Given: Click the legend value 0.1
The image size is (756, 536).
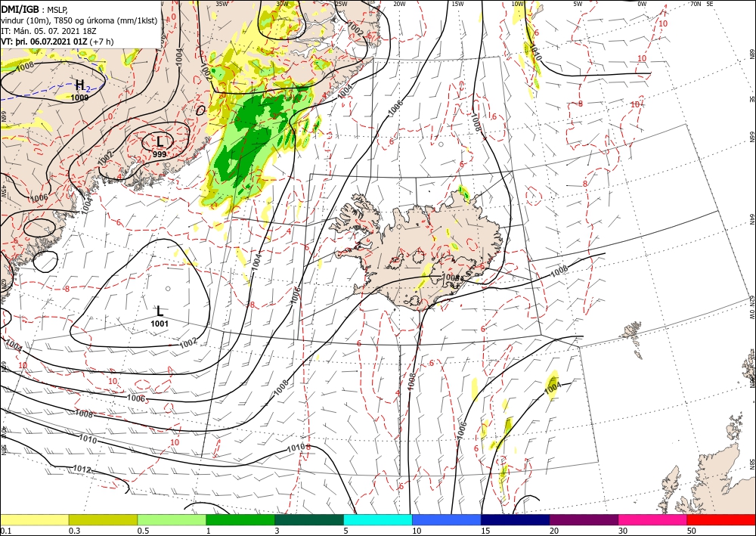Looking at the screenshot, I should pyautogui.click(x=5, y=531).
